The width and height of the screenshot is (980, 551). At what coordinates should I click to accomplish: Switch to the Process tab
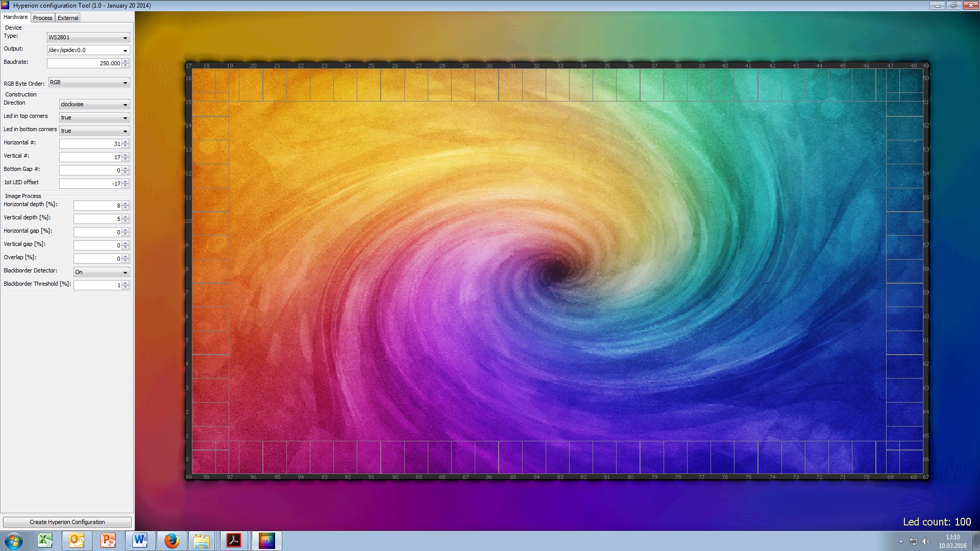[x=43, y=18]
